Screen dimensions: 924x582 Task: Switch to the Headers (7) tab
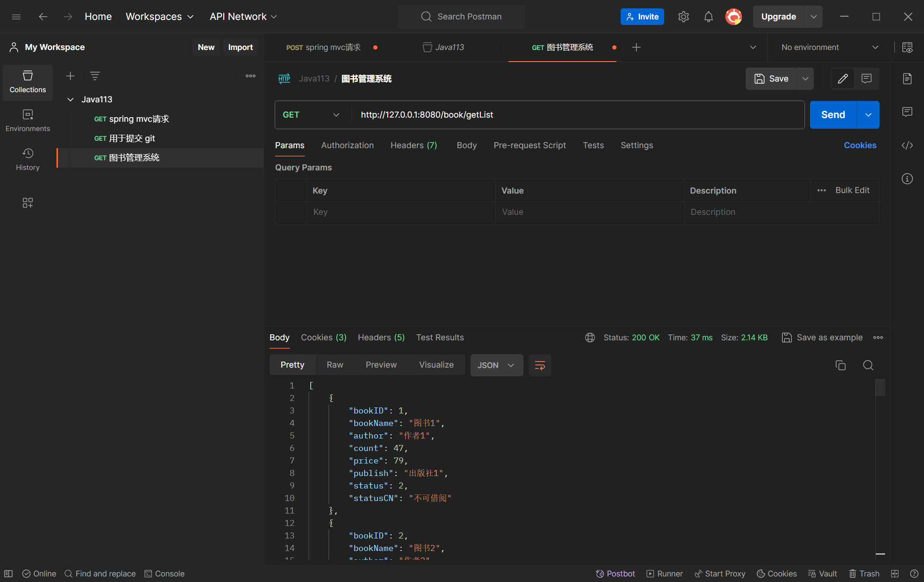tap(413, 145)
